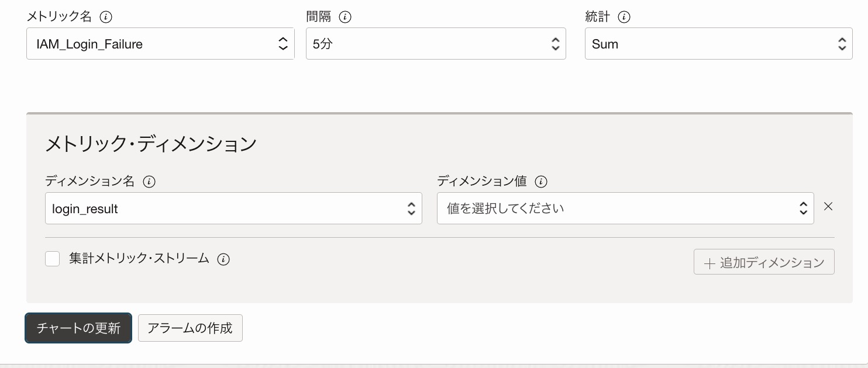Click the メトリック・ディメンション section heading
The width and height of the screenshot is (868, 368).
click(x=151, y=143)
